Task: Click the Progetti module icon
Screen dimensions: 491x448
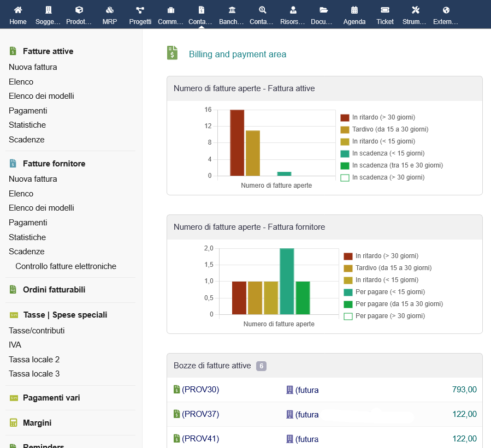Action: (140, 10)
